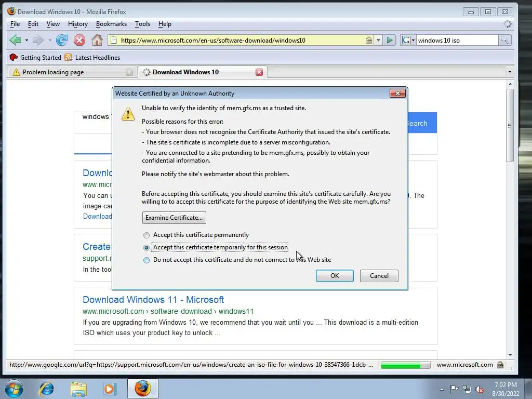The width and height of the screenshot is (532, 399).
Task: Open the Bookmarks menu
Action: tap(111, 24)
